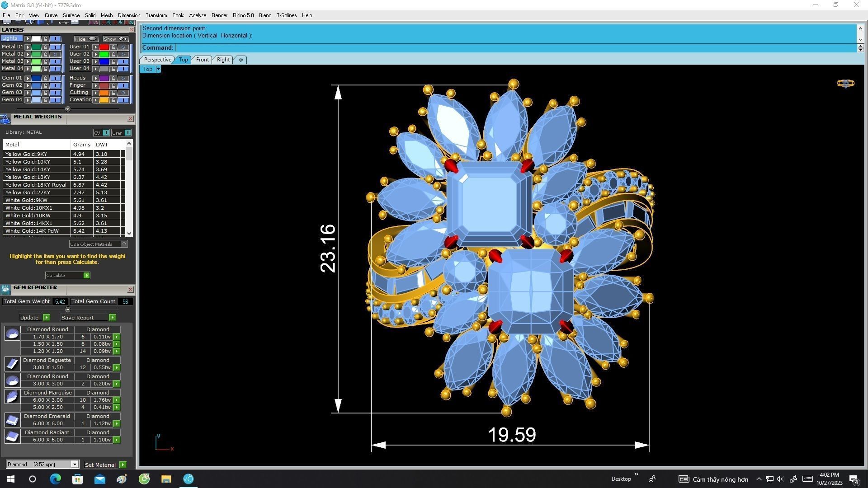The height and width of the screenshot is (488, 868).
Task: Click the Save Report button
Action: coord(88,318)
